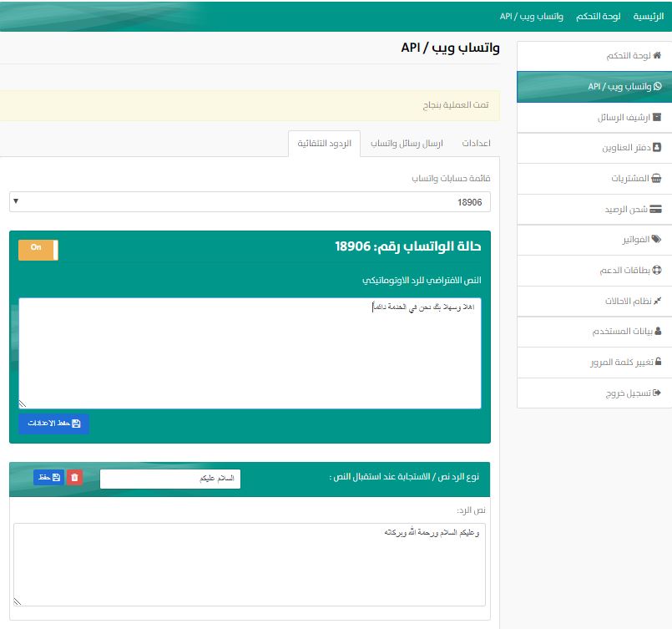Screen dimensions: 672x629
Task: Click the referral icon beside نظام الاحالات
Action: pyautogui.click(x=658, y=301)
